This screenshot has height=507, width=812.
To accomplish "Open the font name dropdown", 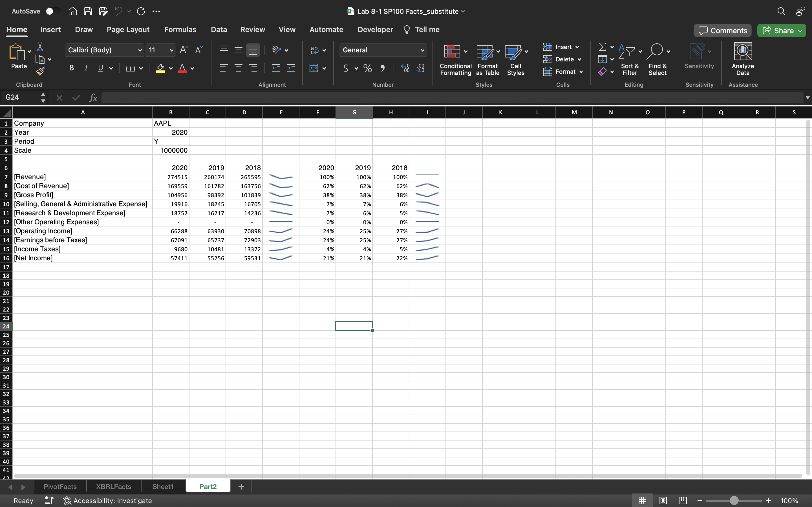I will (140, 50).
